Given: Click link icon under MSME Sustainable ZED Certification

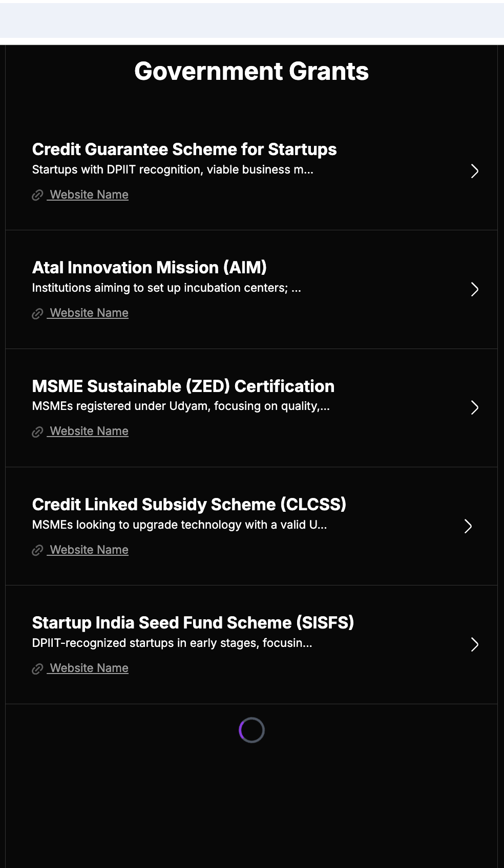Looking at the screenshot, I should (x=37, y=432).
